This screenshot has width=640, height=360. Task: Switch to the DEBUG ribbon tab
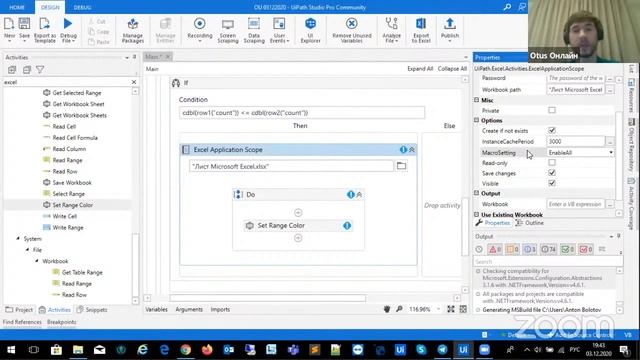(x=82, y=7)
